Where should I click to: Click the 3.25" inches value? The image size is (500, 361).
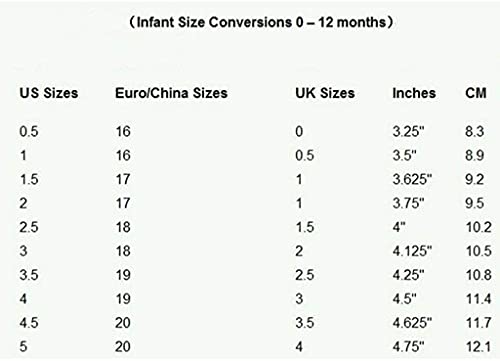tap(408, 131)
